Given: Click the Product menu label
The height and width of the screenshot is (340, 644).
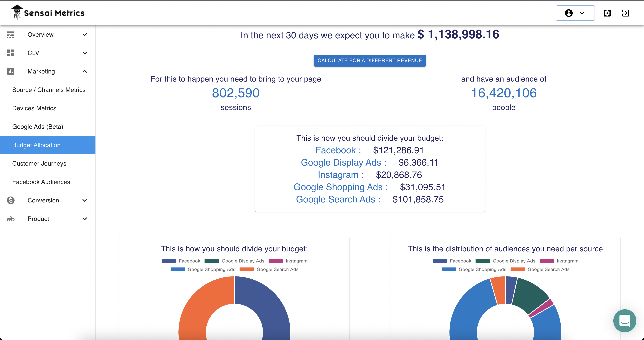Looking at the screenshot, I should pyautogui.click(x=38, y=219).
